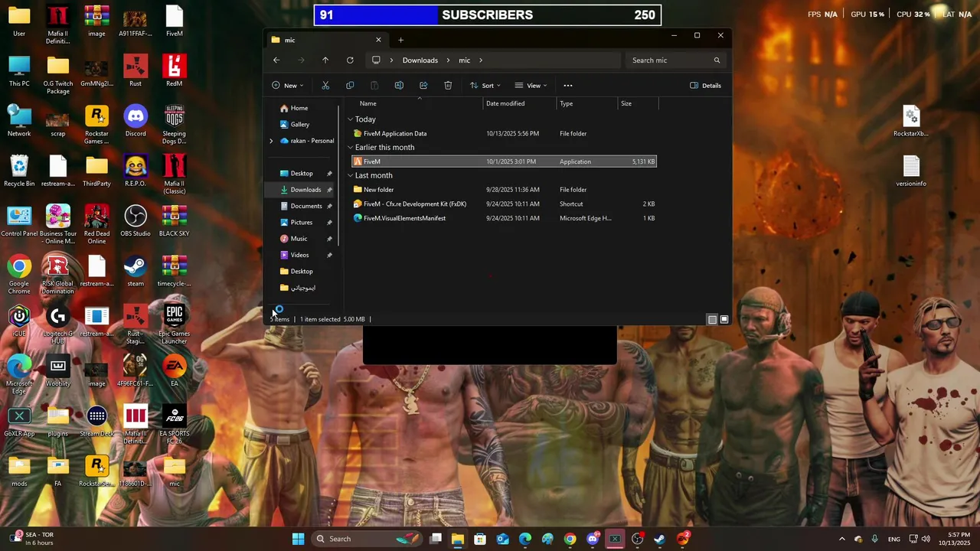Image resolution: width=980 pixels, height=551 pixels.
Task: Select FiveM desktop file icon
Action: tap(175, 21)
